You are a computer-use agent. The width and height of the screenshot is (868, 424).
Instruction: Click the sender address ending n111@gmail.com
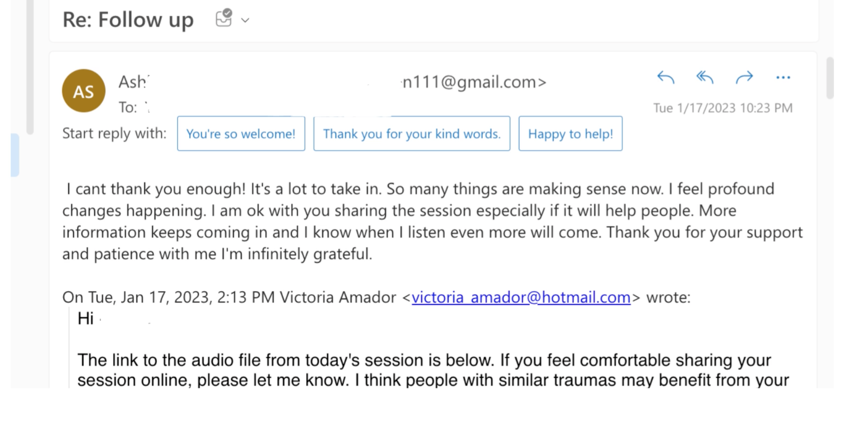point(475,82)
